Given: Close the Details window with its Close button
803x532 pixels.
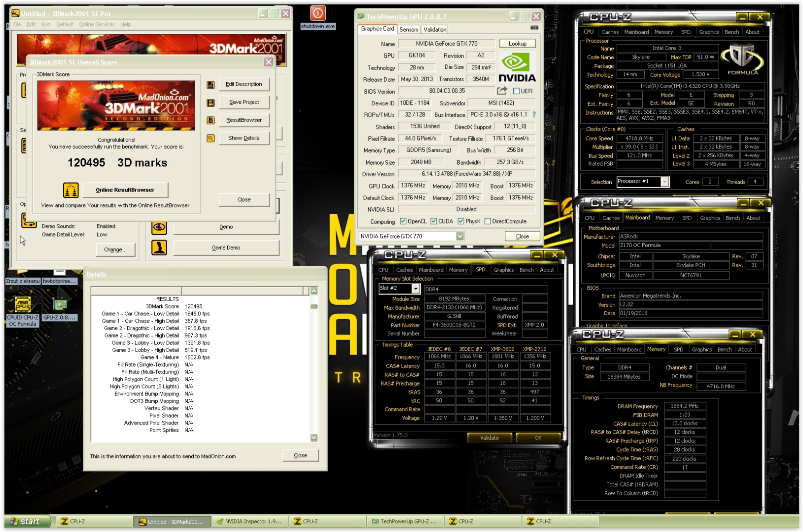Looking at the screenshot, I should [x=300, y=456].
